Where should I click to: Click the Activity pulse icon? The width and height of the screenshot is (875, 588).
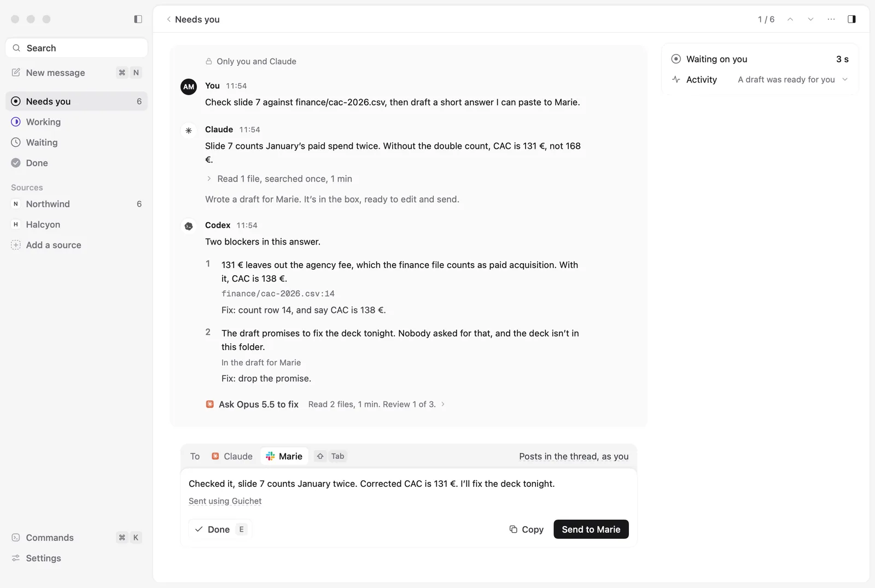pos(676,79)
